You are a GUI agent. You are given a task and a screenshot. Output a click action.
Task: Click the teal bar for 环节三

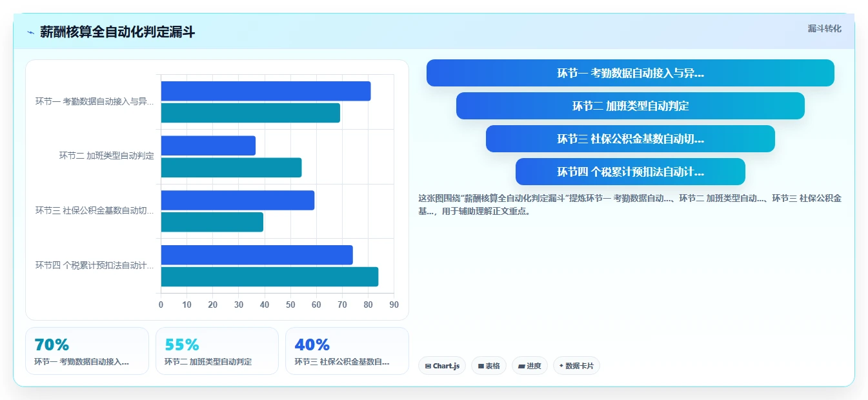tap(212, 222)
